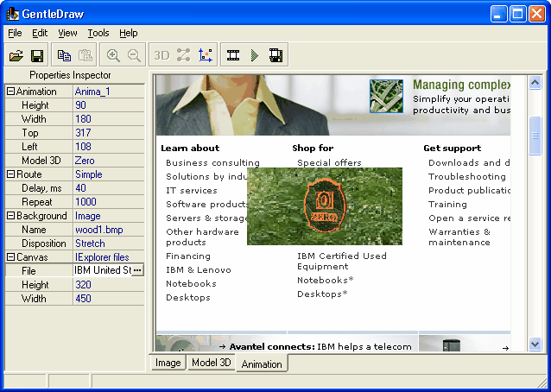Open the Help menu
Screen dimensions: 551x392
(x=129, y=33)
